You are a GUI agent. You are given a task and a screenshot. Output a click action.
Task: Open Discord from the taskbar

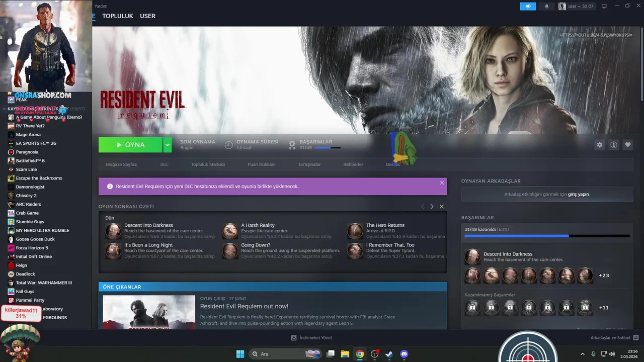pos(404,354)
